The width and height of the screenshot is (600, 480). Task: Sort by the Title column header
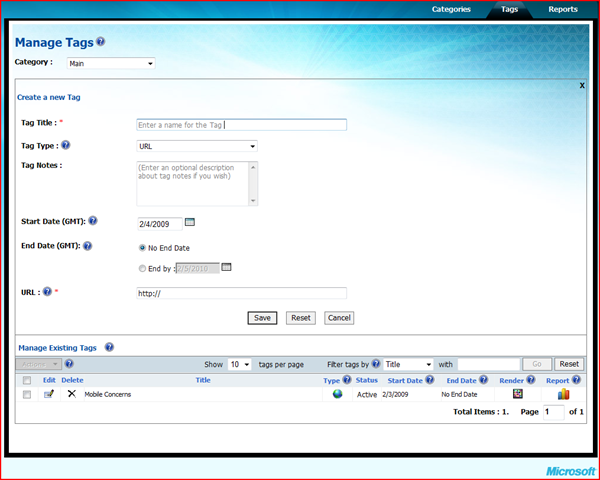[203, 380]
